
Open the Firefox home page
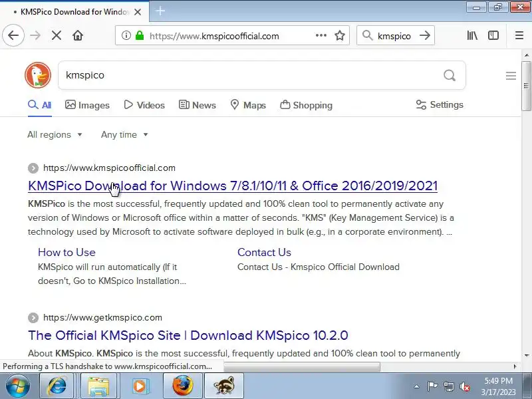click(x=78, y=35)
